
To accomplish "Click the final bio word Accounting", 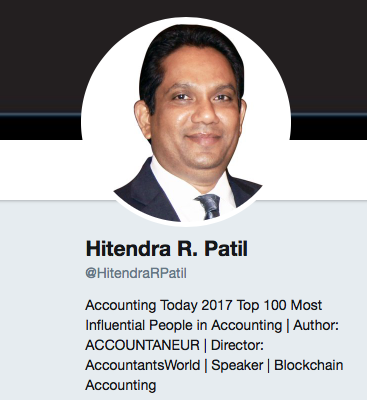I will (121, 386).
